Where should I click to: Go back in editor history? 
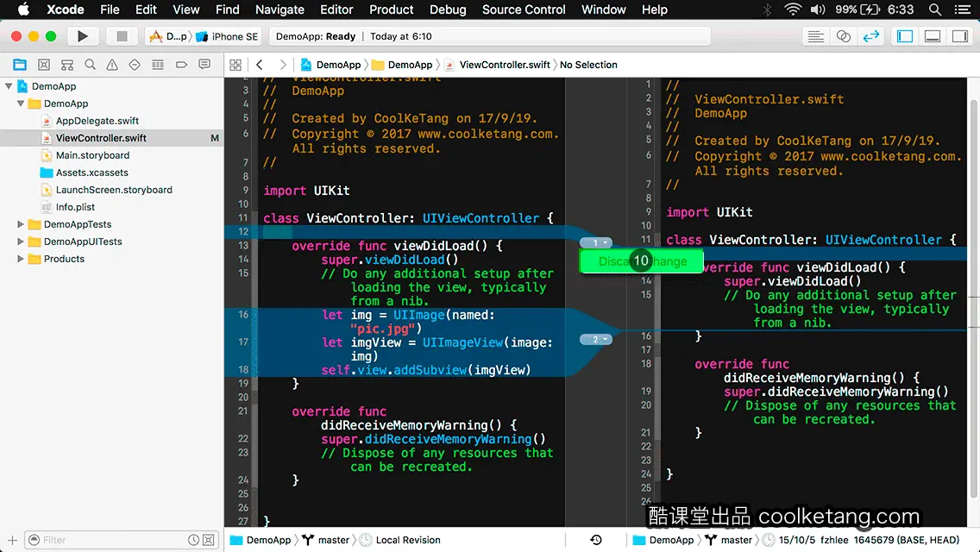(260, 65)
